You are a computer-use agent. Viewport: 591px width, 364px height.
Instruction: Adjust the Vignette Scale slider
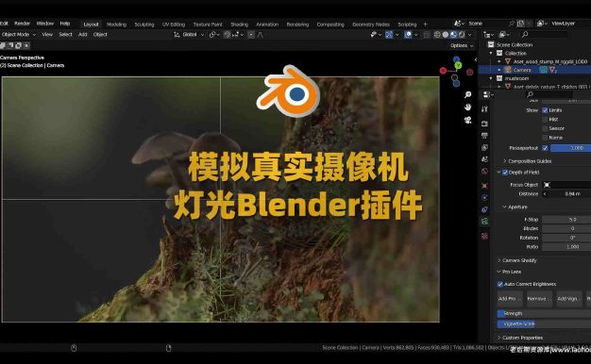click(544, 323)
